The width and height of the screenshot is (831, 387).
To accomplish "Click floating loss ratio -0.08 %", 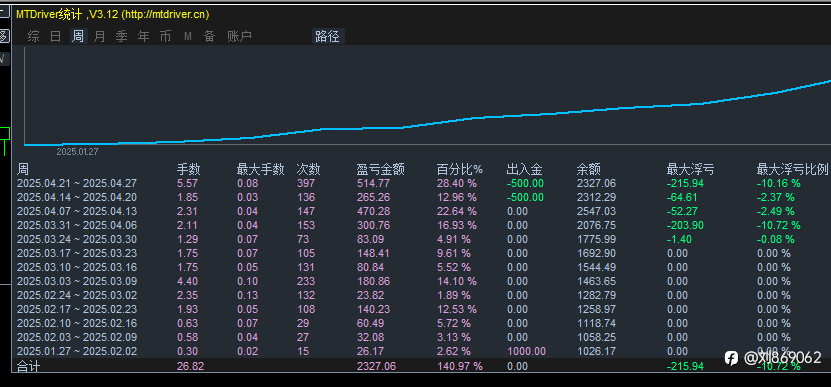I will (776, 239).
